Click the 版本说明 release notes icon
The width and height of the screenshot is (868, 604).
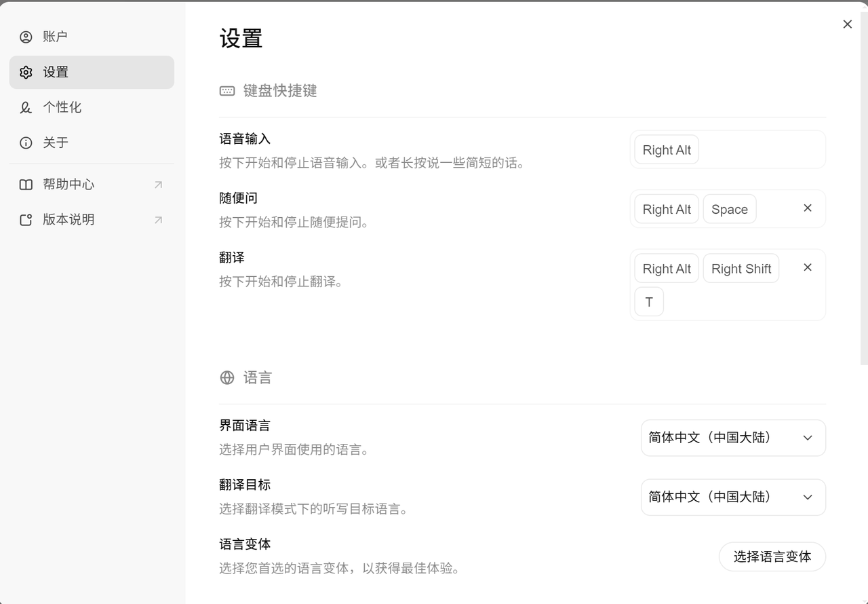[26, 220]
